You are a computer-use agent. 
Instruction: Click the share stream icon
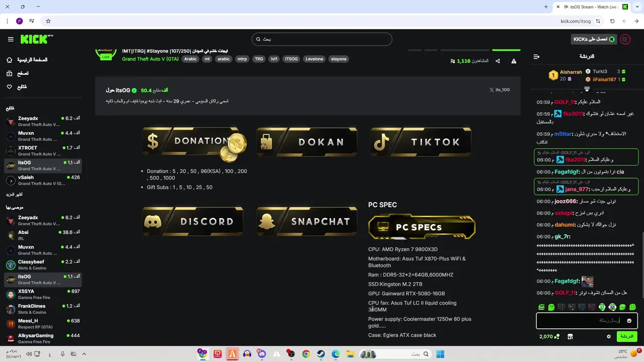498,61
